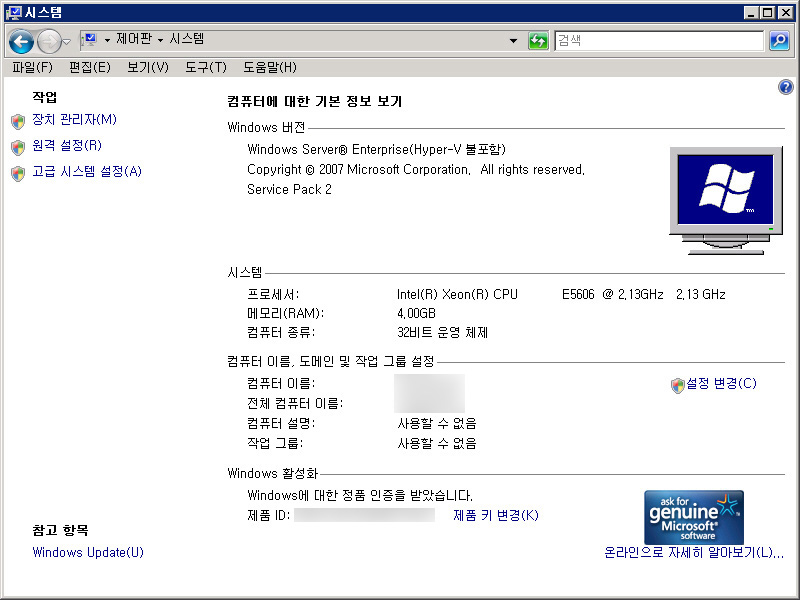Open Windows Update(U) link
The image size is (800, 600).
tap(88, 553)
